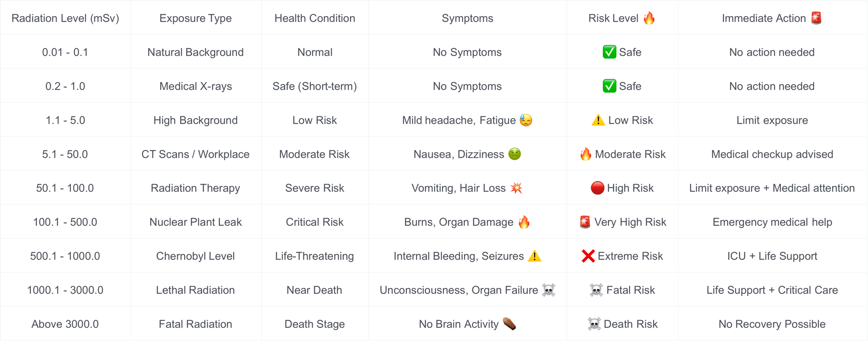Click the siren icon beside Very High Risk
This screenshot has height=341, width=868.
585,222
